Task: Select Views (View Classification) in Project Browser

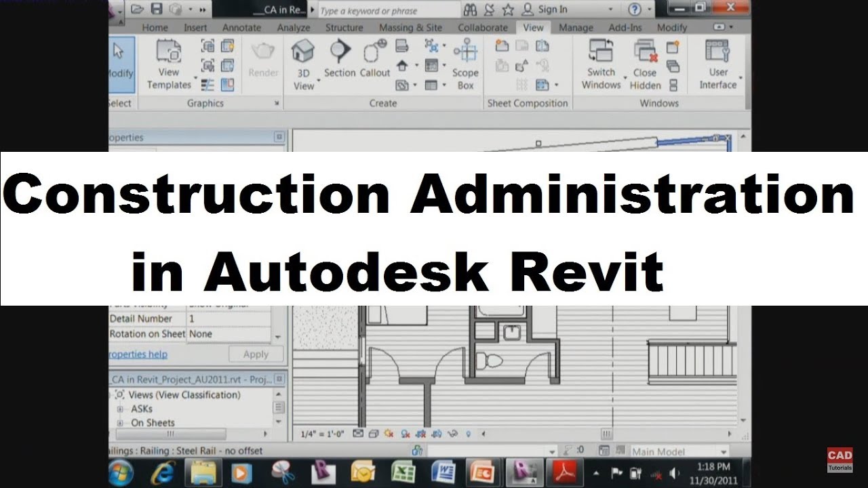Action: click(x=185, y=395)
